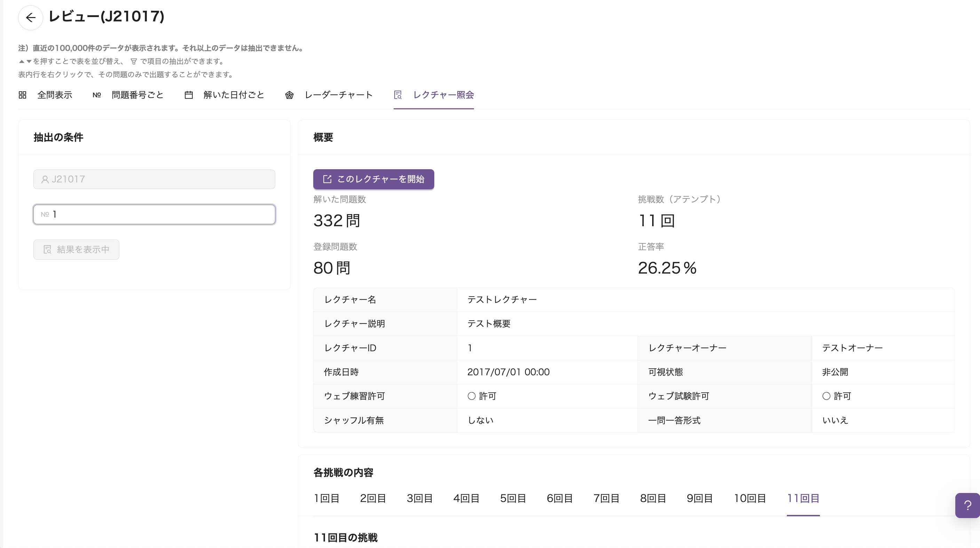Start the lecture with このレクチャーを開始
Image resolution: width=980 pixels, height=548 pixels.
coord(373,179)
